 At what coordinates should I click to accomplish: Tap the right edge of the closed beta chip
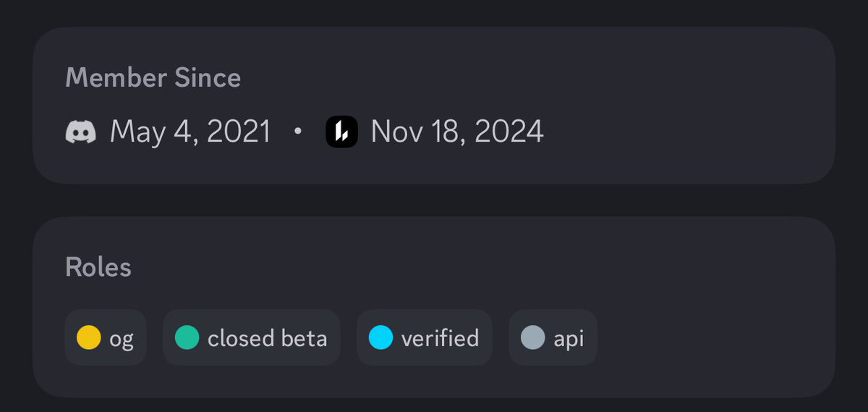click(336, 338)
